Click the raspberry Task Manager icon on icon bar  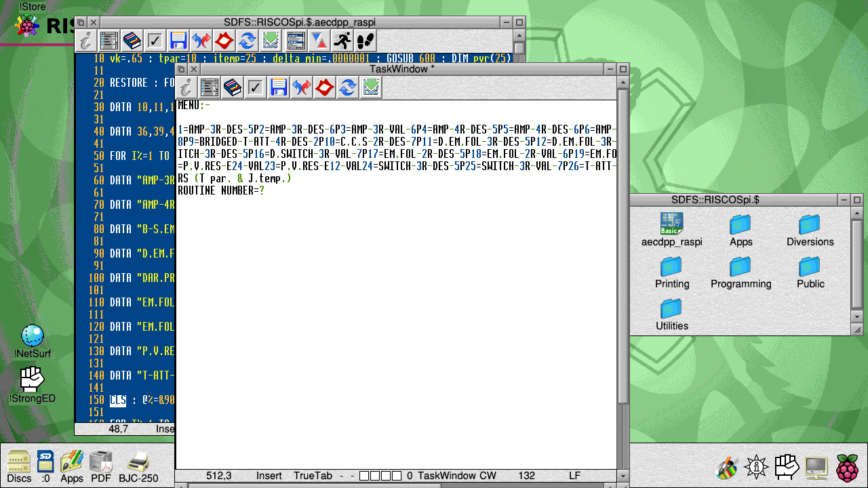(847, 467)
